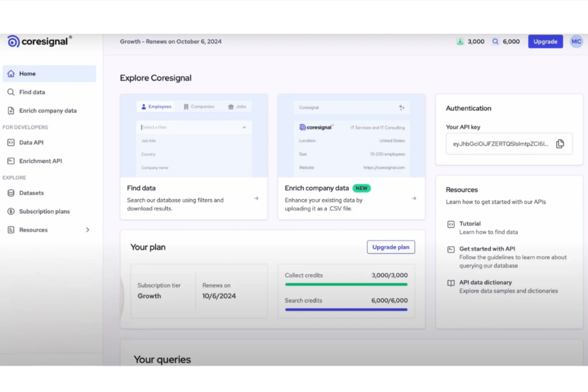588x392 pixels.
Task: Click the Tutorial resource link
Action: [x=470, y=223]
